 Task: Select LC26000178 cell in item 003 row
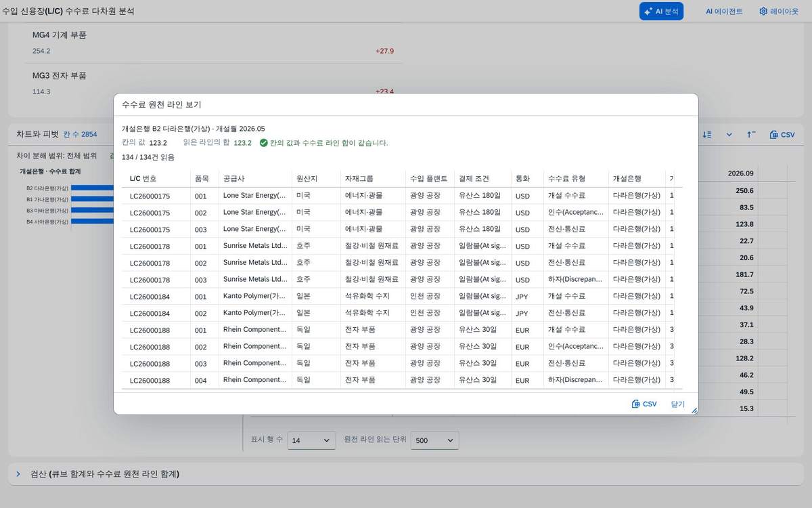157,280
